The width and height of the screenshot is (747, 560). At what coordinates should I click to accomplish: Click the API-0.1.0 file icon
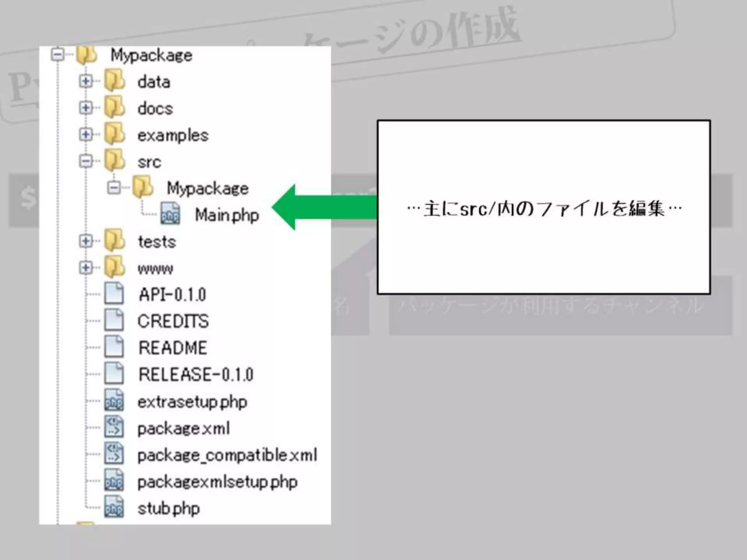coord(114,293)
